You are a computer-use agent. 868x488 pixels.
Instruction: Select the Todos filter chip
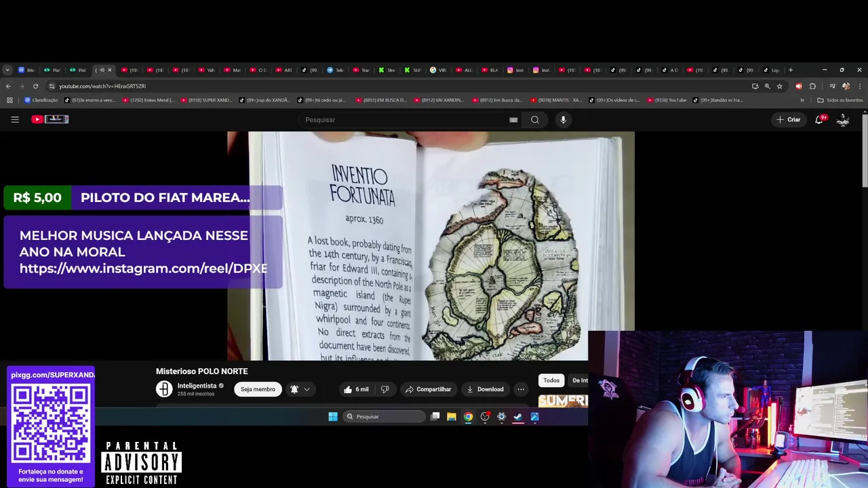551,380
